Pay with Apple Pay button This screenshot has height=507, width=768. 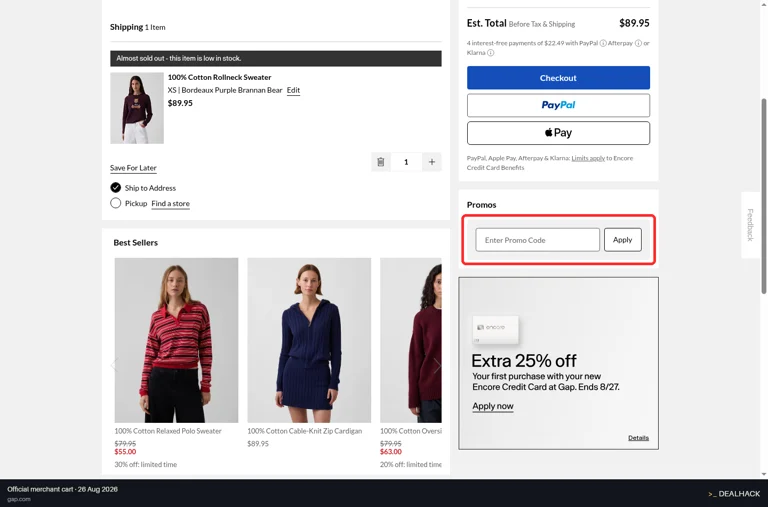558,133
